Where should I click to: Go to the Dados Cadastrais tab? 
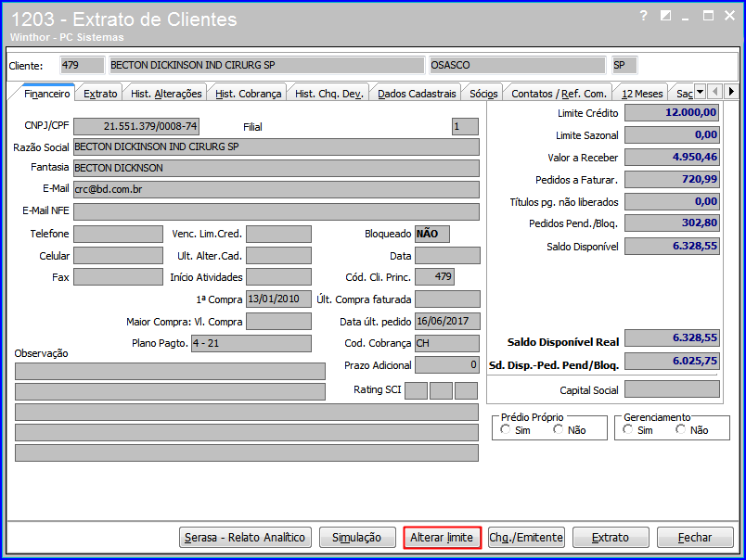coord(417,94)
